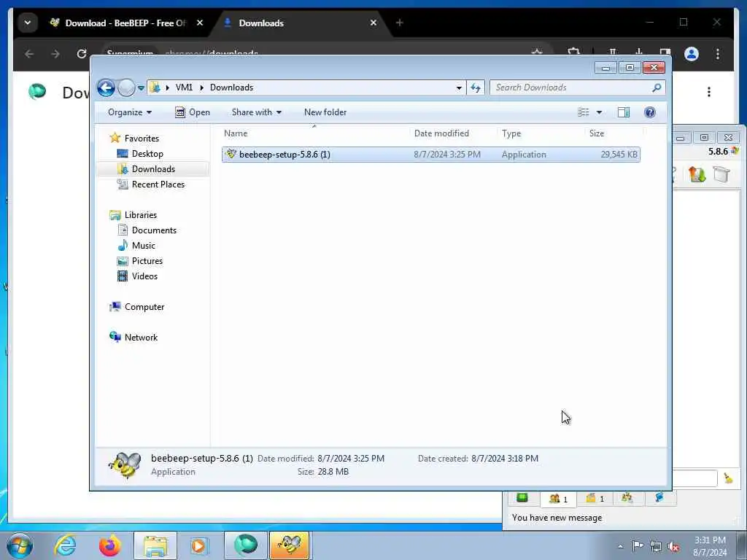Image resolution: width=747 pixels, height=560 pixels.
Task: Select Libraries in navigation pane
Action: pyautogui.click(x=141, y=215)
